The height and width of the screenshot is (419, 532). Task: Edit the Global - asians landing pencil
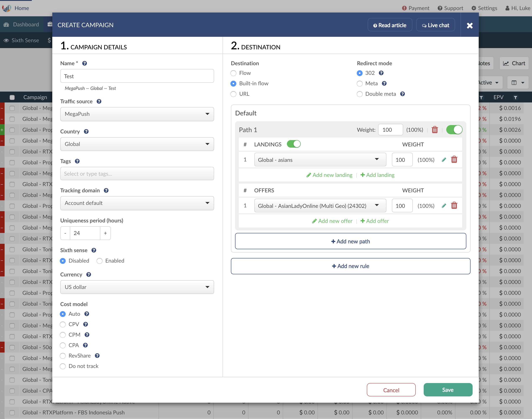444,160
